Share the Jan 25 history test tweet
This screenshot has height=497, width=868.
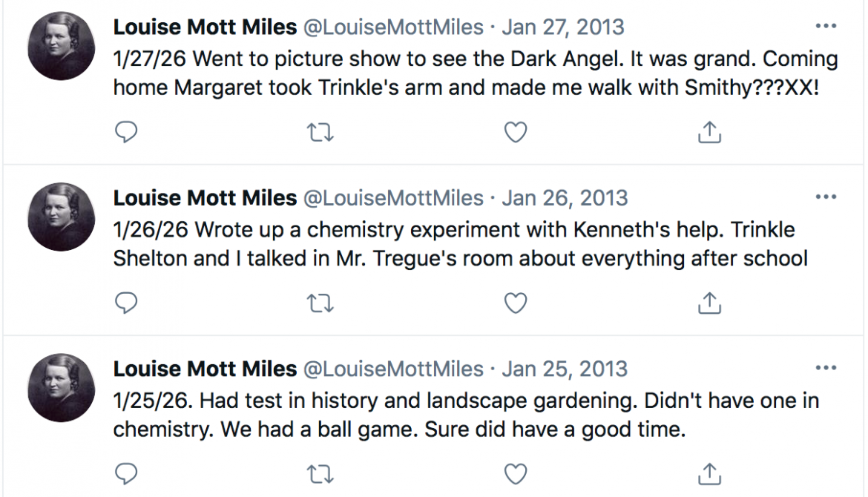pos(710,473)
